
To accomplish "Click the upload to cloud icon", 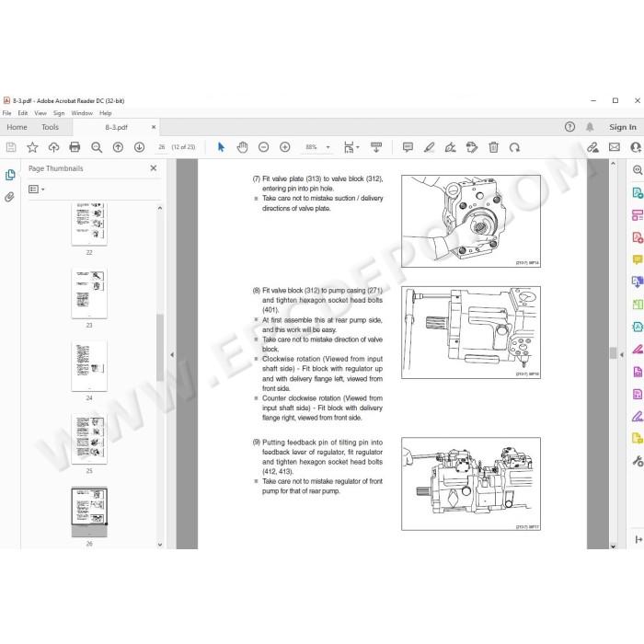I will 53,147.
